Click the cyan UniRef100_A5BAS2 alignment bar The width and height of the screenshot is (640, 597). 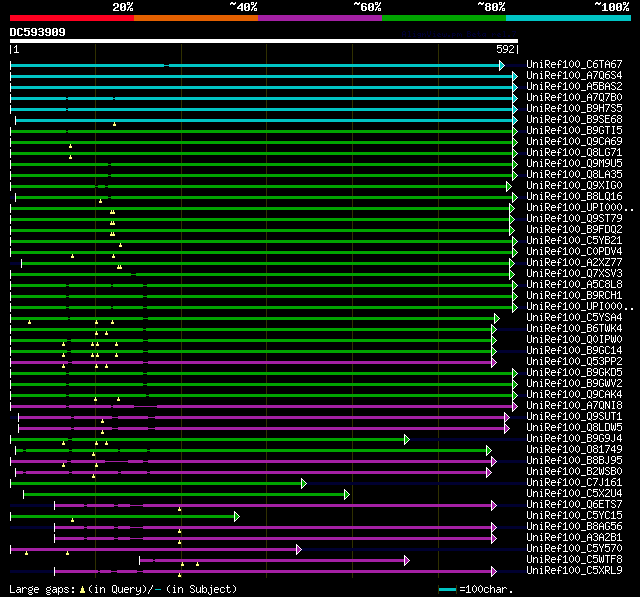pos(261,87)
